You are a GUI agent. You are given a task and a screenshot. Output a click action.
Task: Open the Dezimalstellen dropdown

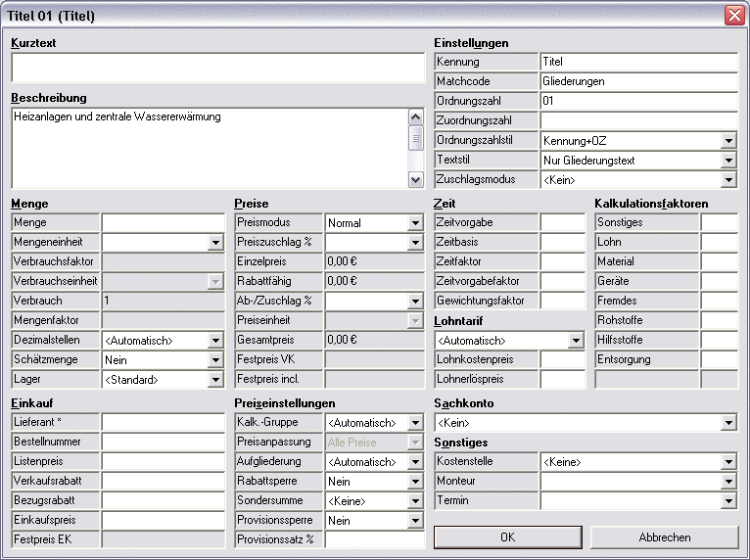[215, 341]
